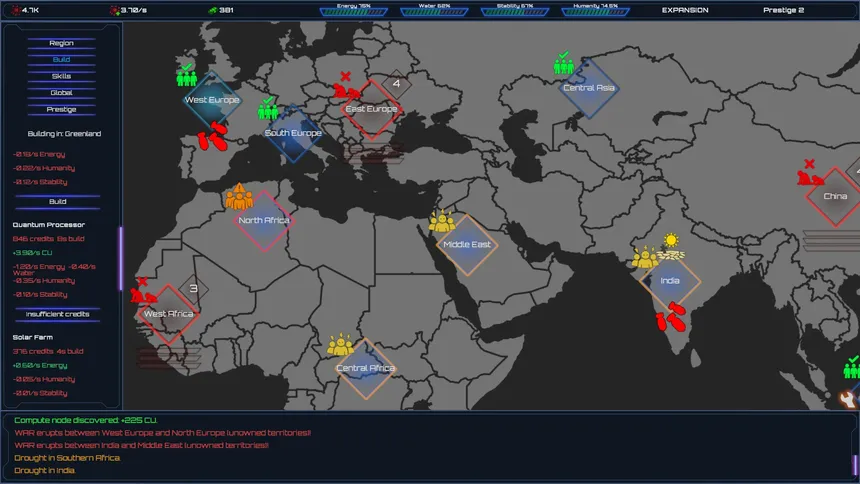Image resolution: width=860 pixels, height=484 pixels.
Task: Click the Drought in Southern Africa log entry
Action: 67,458
